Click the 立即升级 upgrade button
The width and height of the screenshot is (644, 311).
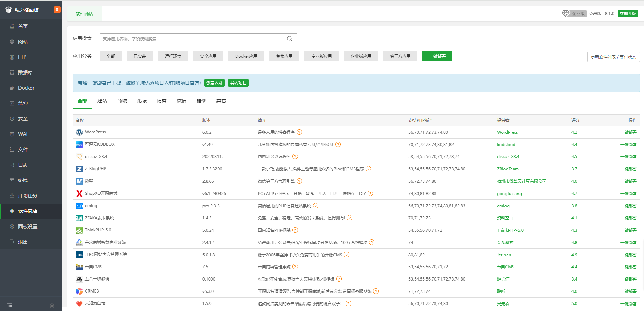[628, 14]
